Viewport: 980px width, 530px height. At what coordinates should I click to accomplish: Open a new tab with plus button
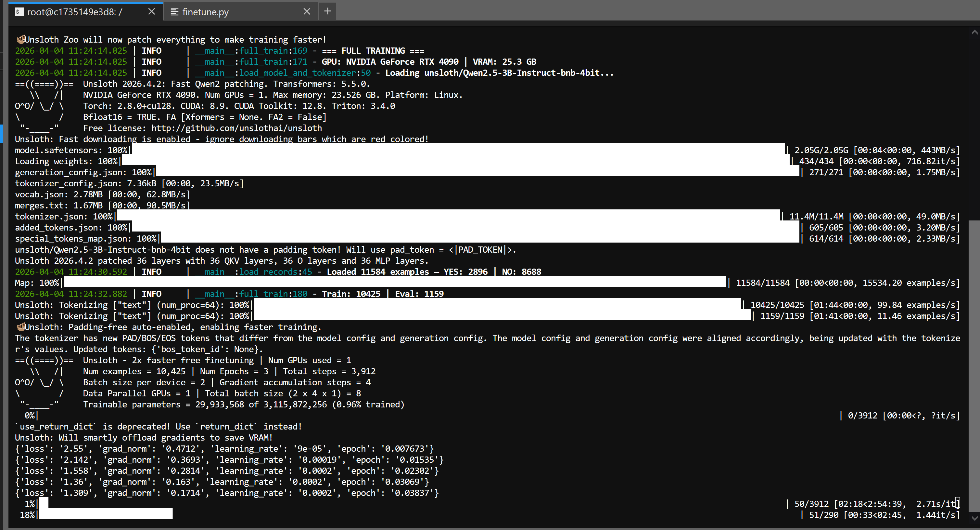click(327, 11)
